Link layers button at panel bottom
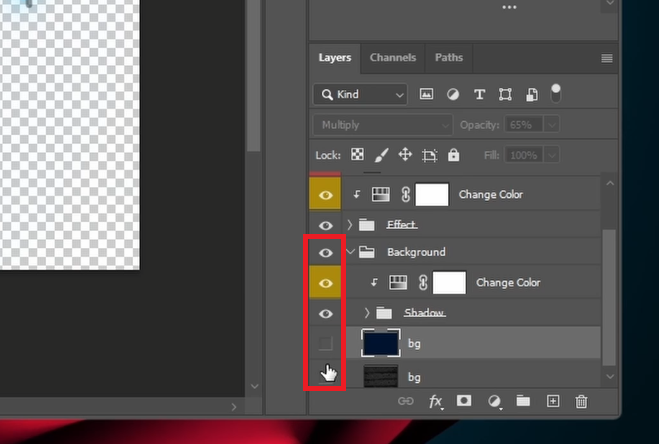This screenshot has height=444, width=659. [x=406, y=401]
